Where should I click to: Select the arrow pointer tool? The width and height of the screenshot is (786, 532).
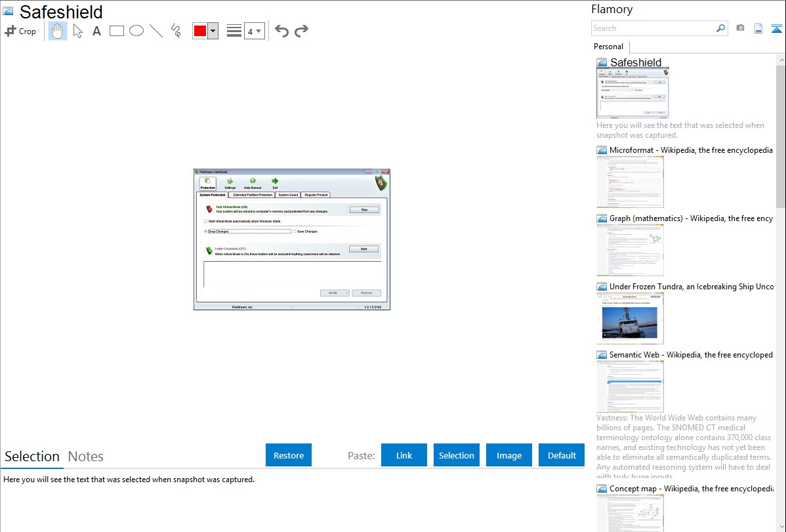point(77,31)
